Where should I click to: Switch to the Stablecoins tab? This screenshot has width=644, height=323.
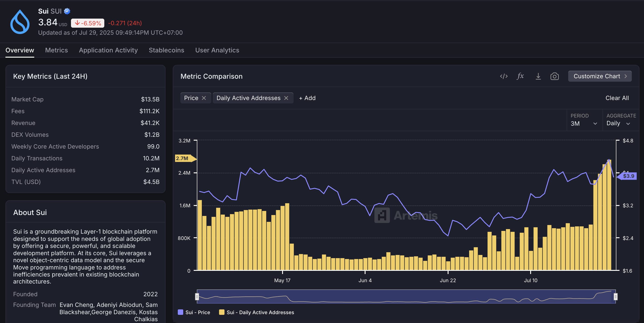[166, 50]
